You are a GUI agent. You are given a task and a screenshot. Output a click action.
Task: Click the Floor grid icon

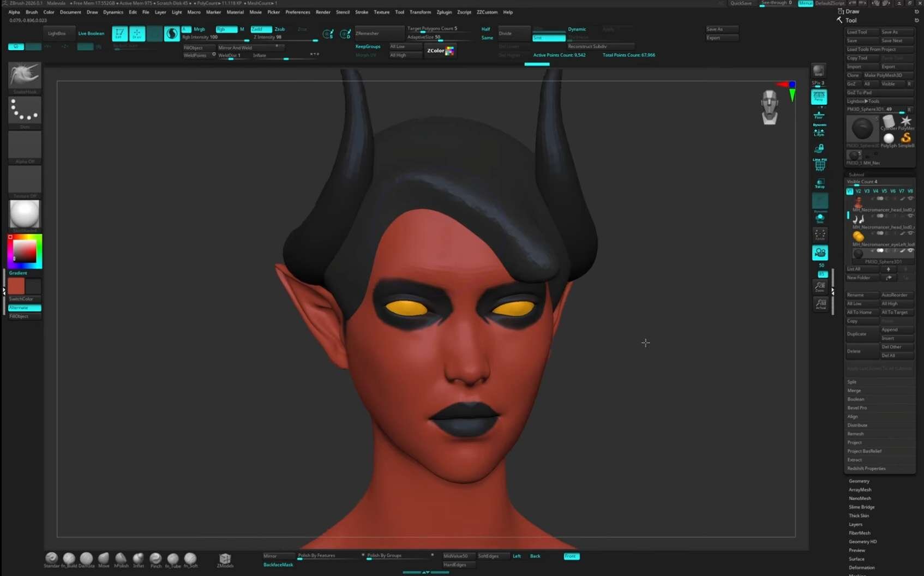pyautogui.click(x=819, y=115)
